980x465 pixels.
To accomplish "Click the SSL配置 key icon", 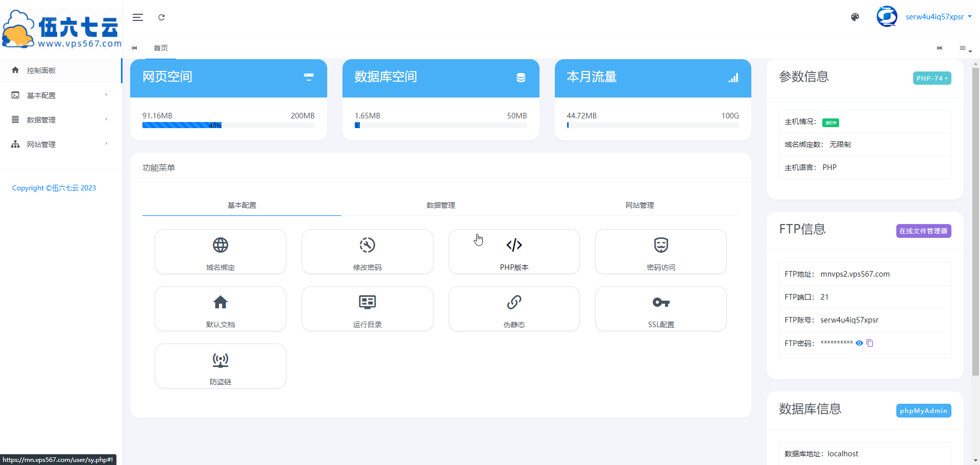I will [661, 303].
